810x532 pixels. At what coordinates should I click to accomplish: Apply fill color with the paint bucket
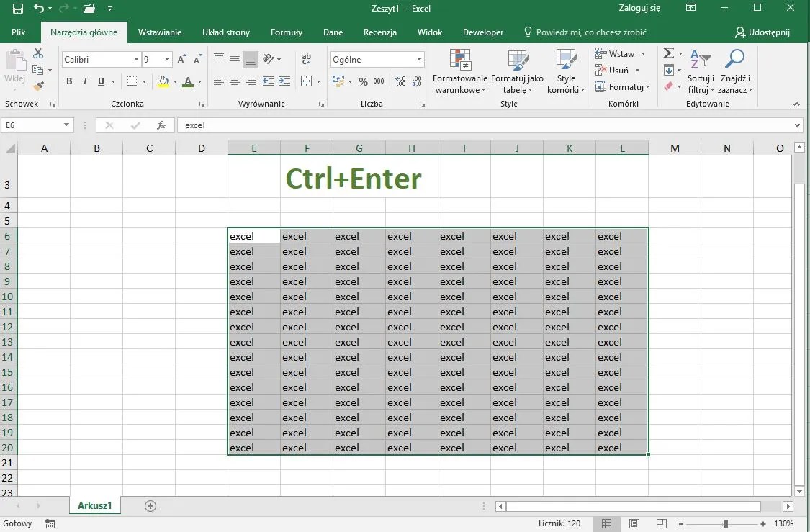[x=163, y=81]
